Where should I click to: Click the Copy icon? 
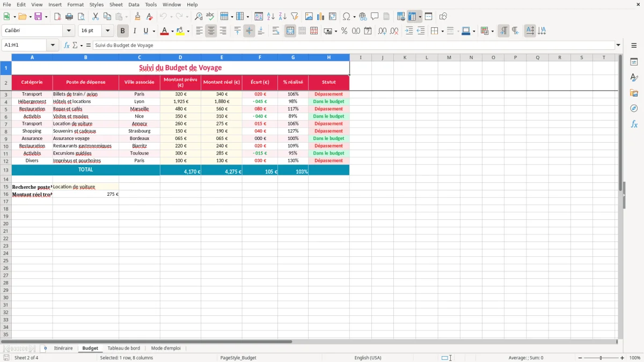[107, 17]
